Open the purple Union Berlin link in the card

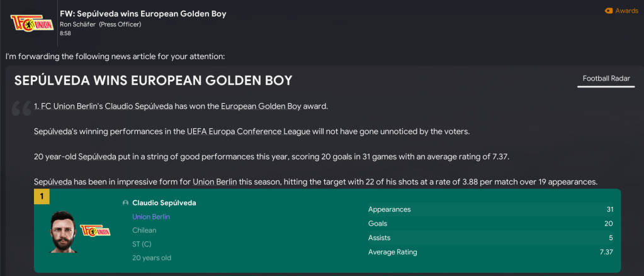151,217
